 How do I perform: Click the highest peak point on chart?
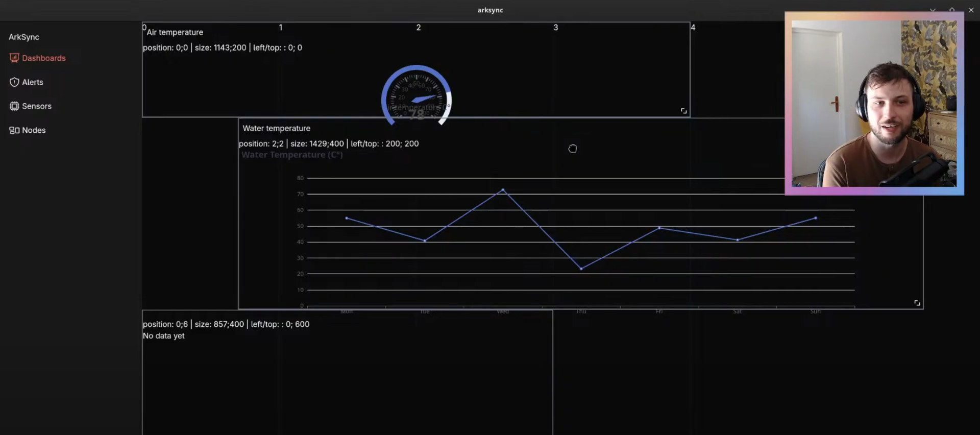503,190
